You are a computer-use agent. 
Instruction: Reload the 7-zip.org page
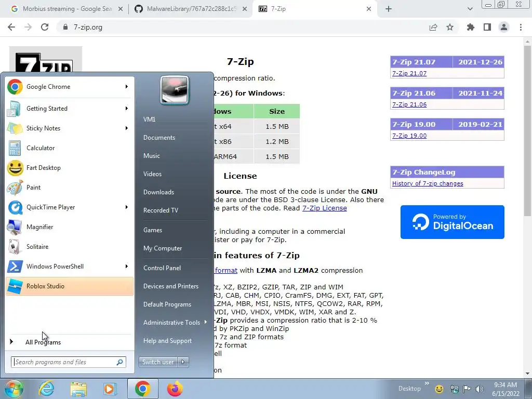point(45,28)
